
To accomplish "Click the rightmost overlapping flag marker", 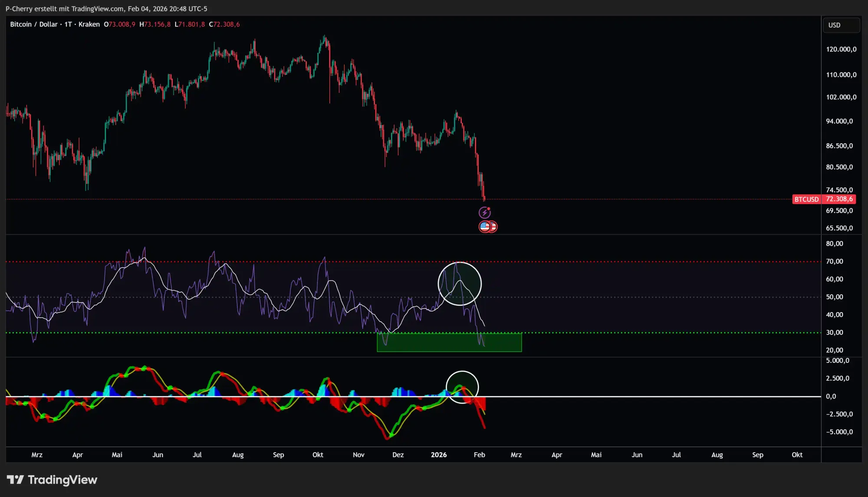I will click(x=493, y=226).
